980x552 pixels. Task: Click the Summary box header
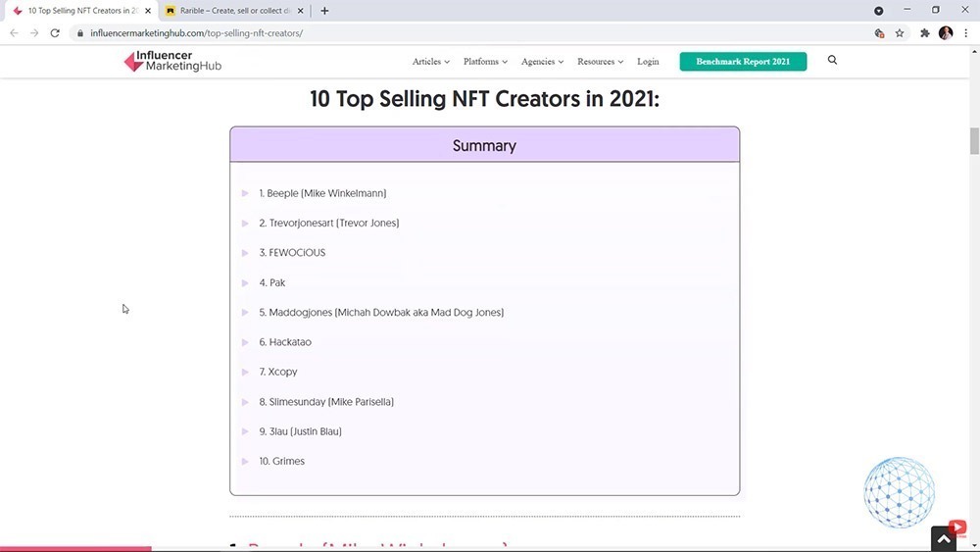point(484,145)
